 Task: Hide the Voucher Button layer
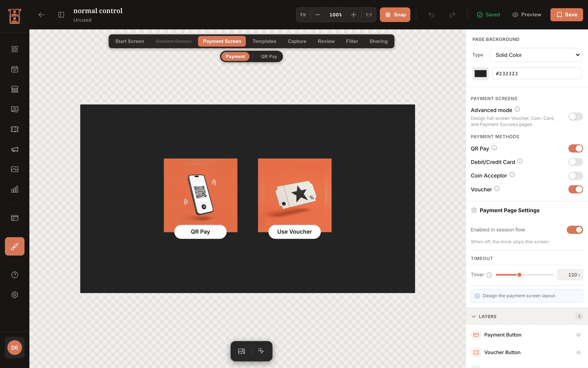[x=579, y=352]
